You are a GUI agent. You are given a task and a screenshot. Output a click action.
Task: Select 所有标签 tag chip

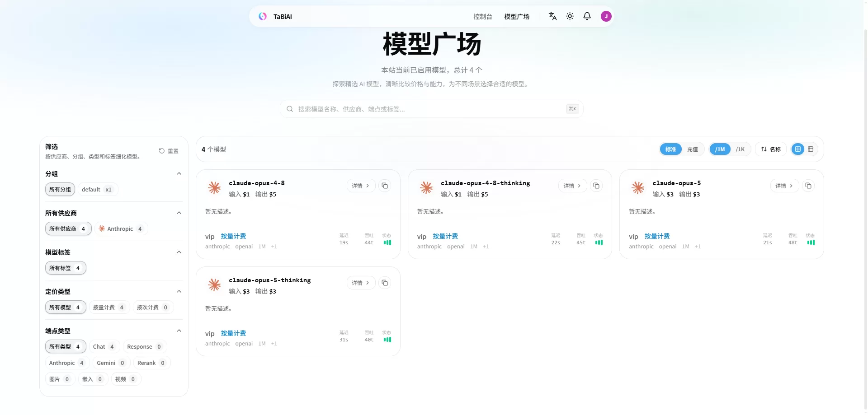(66, 268)
